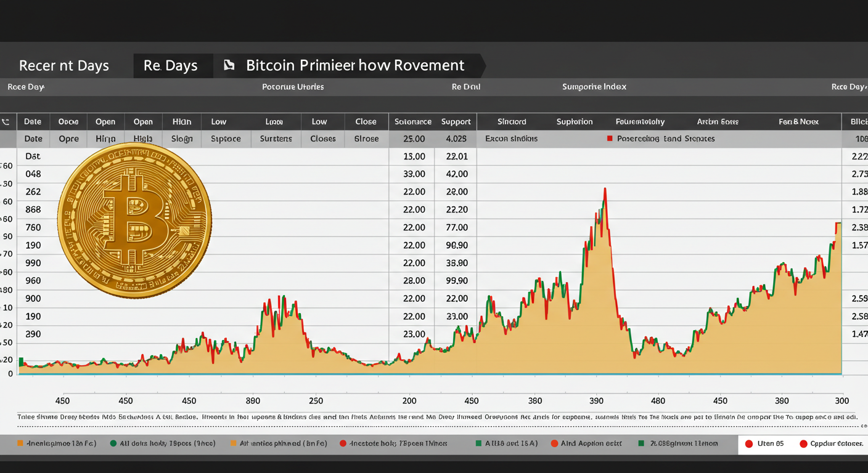Select the 4.025 Support value
Image resolution: width=868 pixels, height=473 pixels.
click(456, 139)
